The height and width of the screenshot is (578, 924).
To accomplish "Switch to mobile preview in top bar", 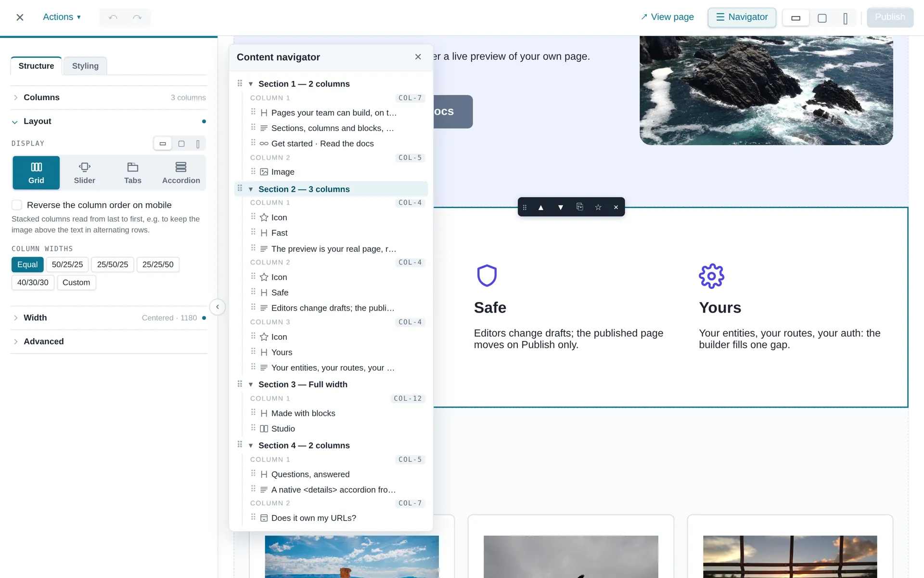I will [846, 18].
